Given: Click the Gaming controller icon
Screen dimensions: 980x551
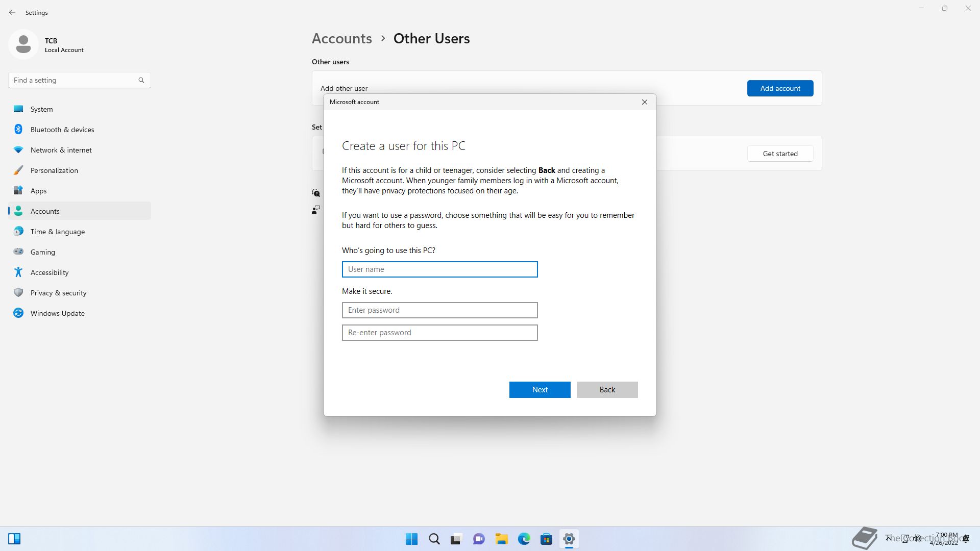Looking at the screenshot, I should click(x=18, y=252).
